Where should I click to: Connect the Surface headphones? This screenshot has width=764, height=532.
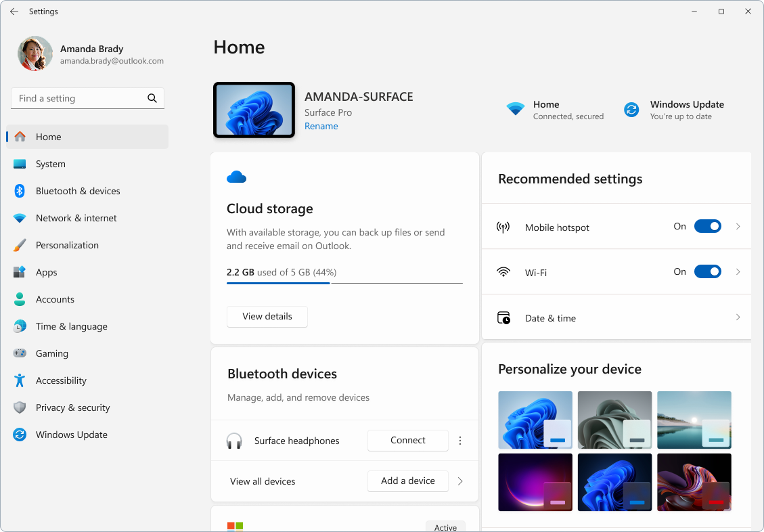tap(408, 441)
